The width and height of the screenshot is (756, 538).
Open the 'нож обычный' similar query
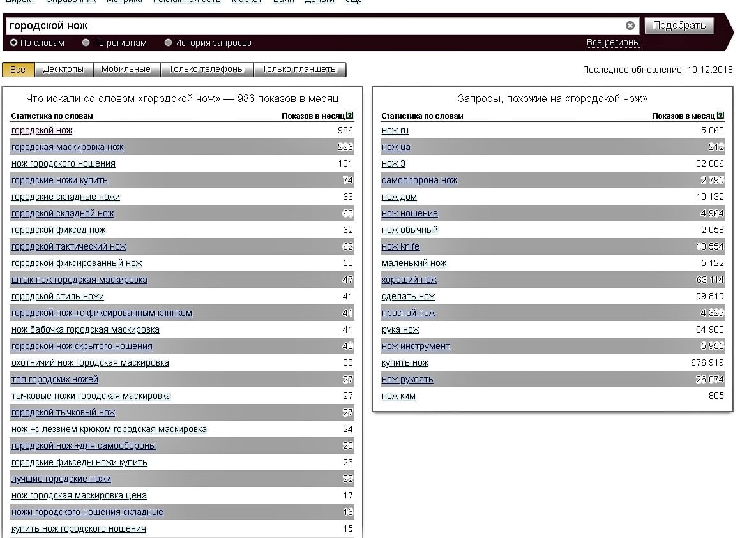(410, 230)
